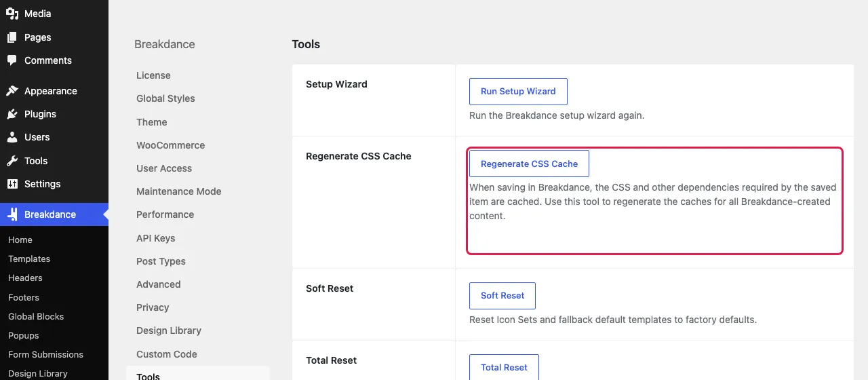Open the Templates submenu link
This screenshot has width=868, height=380.
click(x=29, y=259)
